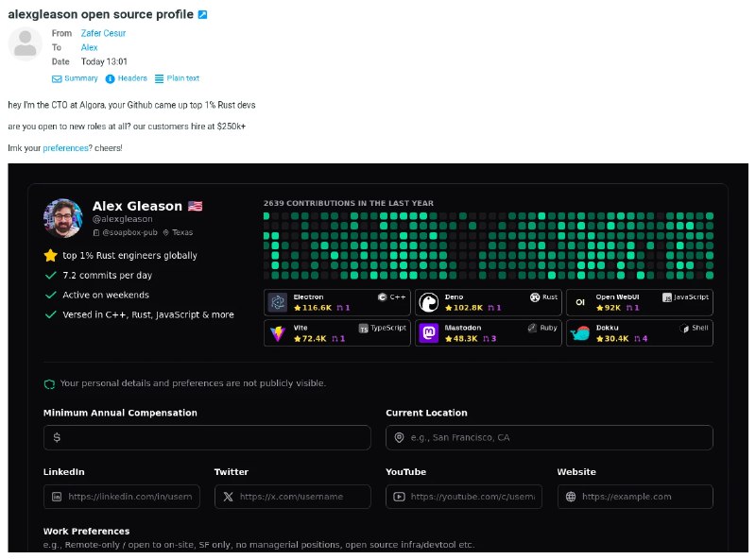
Task: Open sender link Zafer Cesur
Action: tap(103, 33)
